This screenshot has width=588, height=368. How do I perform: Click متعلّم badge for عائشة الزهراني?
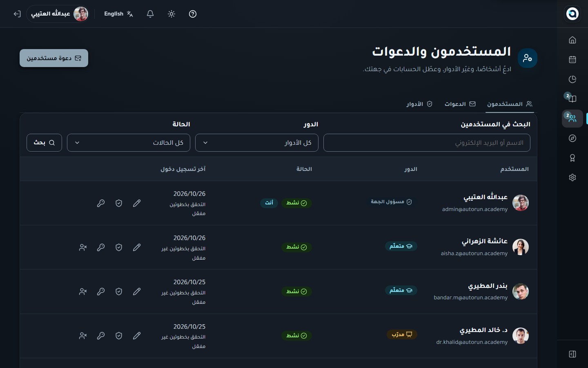click(x=401, y=246)
